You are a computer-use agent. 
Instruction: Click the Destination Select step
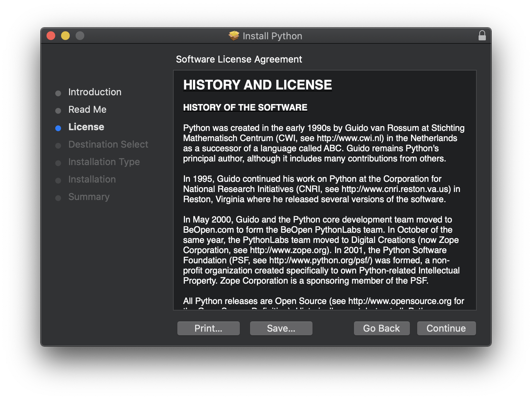tap(108, 144)
